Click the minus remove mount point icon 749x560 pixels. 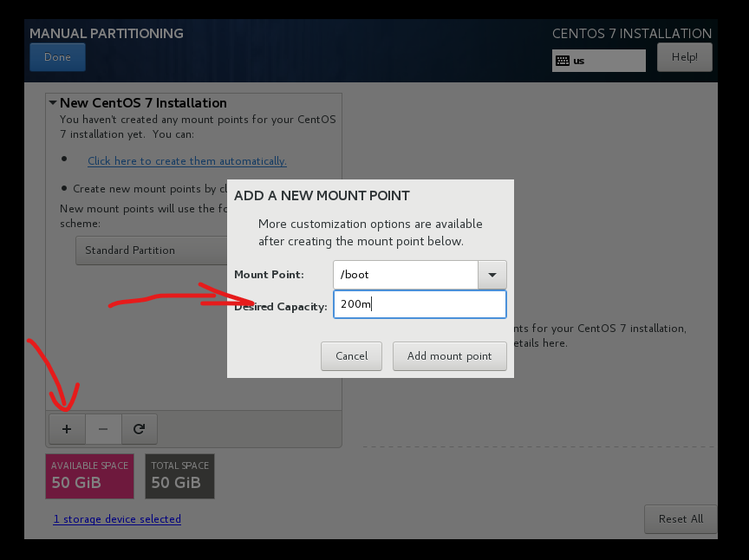103,429
